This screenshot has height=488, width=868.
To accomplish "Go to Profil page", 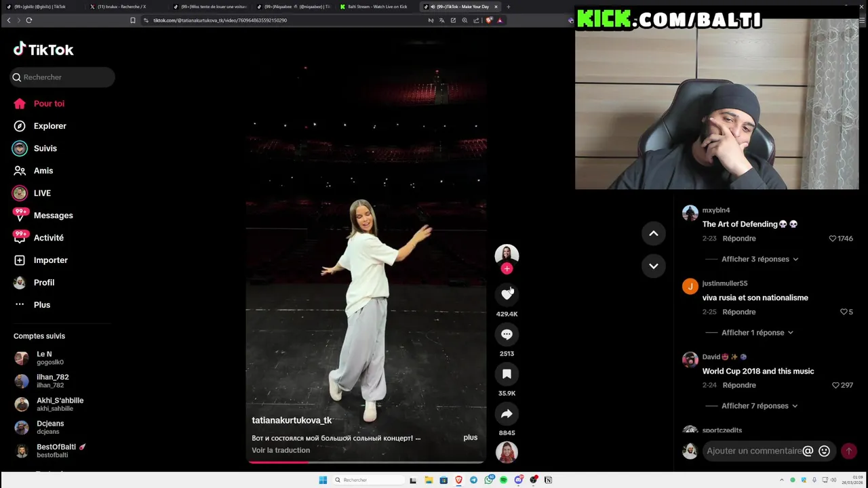I will 34,283.
